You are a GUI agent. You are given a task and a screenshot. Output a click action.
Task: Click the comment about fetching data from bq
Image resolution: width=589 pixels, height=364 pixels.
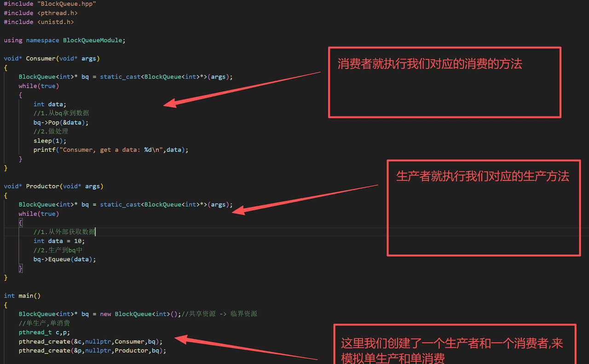pyautogui.click(x=61, y=113)
